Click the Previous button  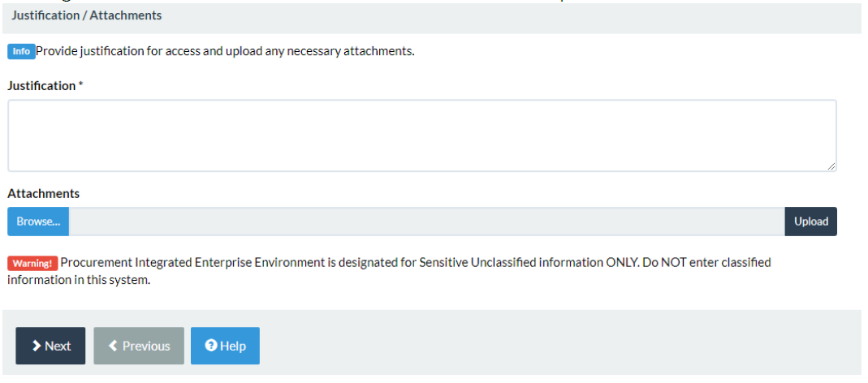coord(139,346)
